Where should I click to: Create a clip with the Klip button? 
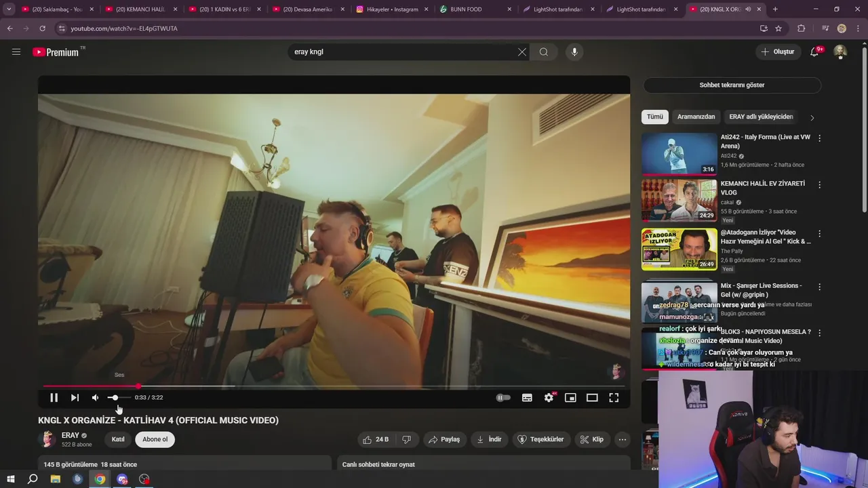pos(592,439)
